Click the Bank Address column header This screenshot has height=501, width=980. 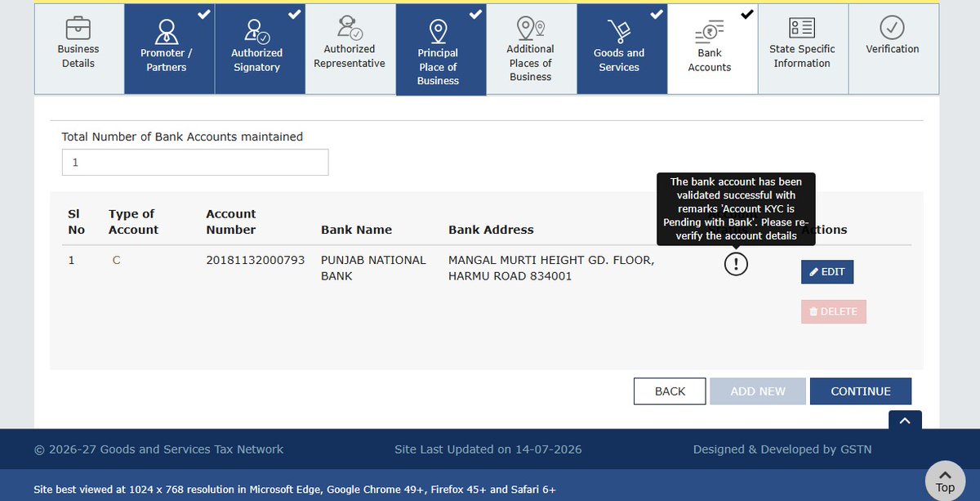(491, 230)
